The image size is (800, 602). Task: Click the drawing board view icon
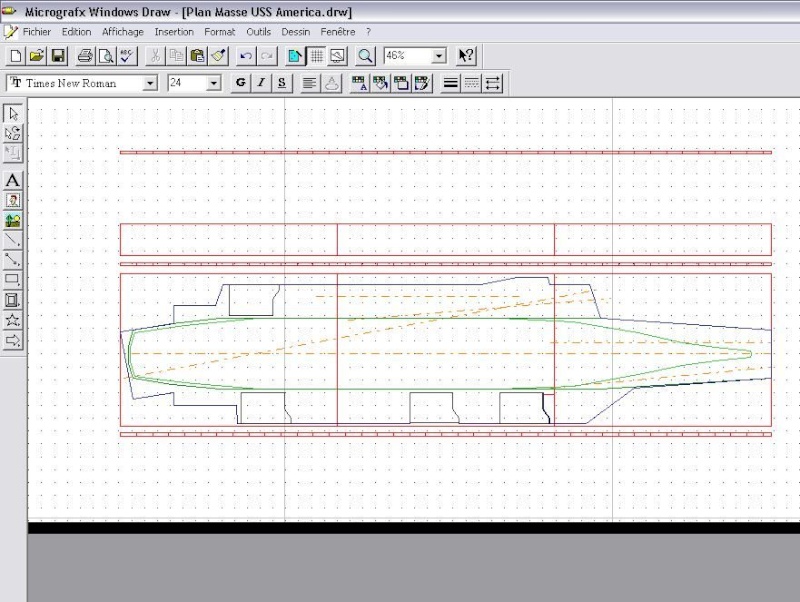pyautogui.click(x=337, y=56)
